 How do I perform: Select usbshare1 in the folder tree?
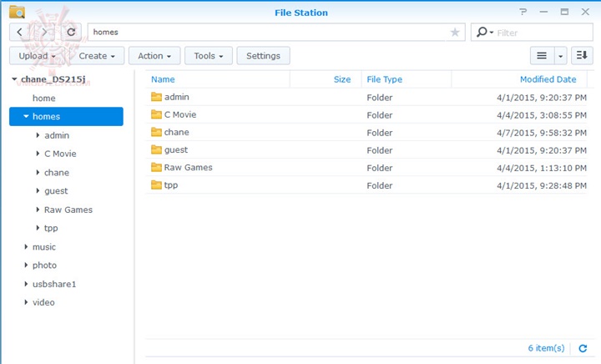[54, 285]
